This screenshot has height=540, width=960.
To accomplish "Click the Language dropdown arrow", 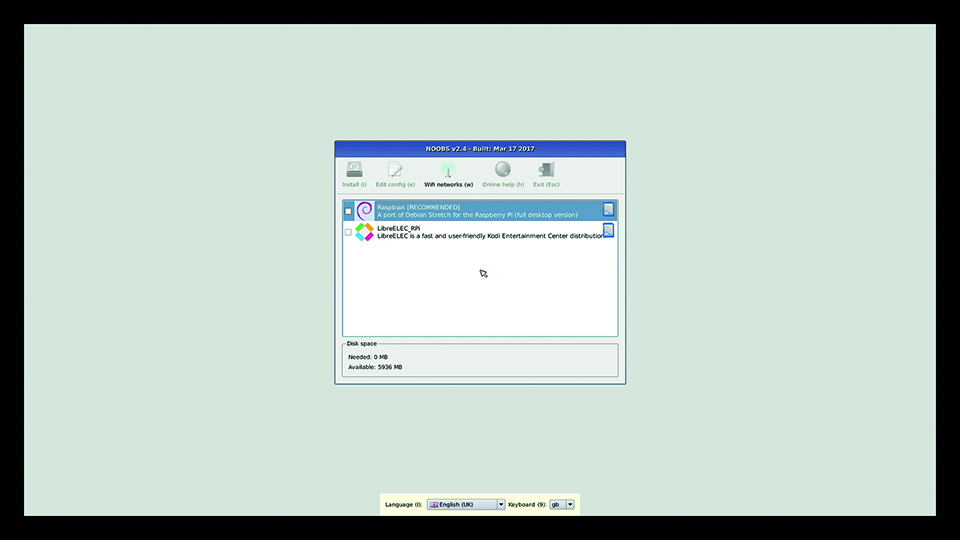I will pyautogui.click(x=501, y=504).
